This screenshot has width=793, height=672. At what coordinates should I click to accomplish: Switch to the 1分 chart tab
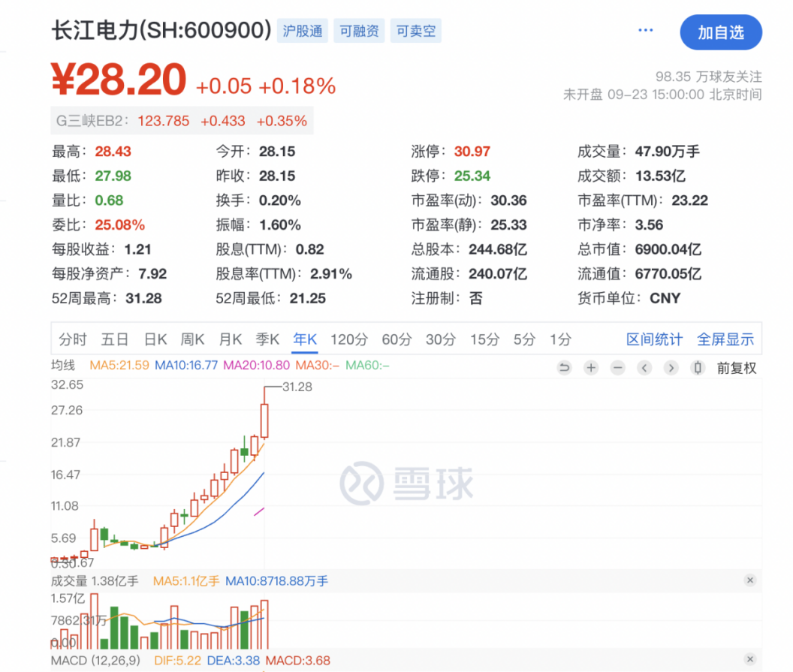click(x=560, y=339)
